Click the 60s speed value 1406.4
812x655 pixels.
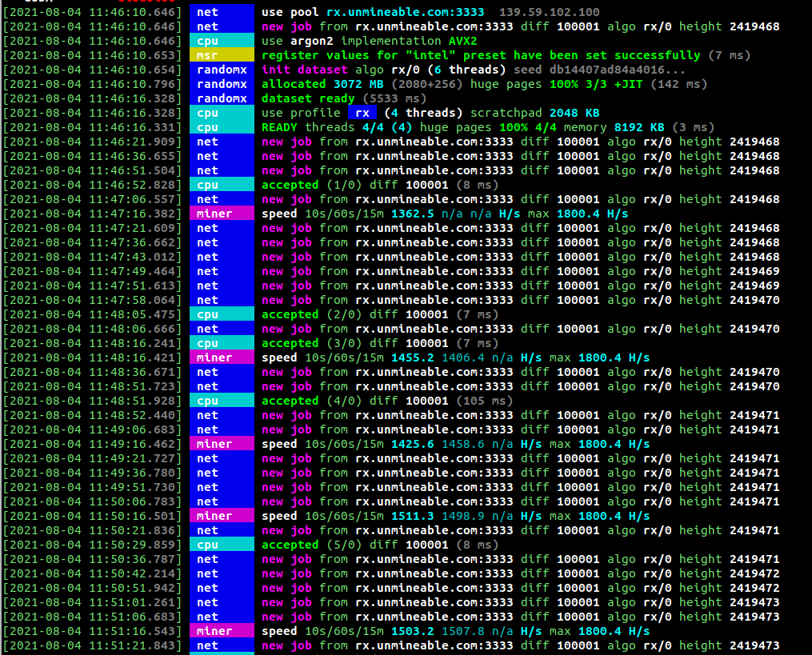click(x=463, y=357)
